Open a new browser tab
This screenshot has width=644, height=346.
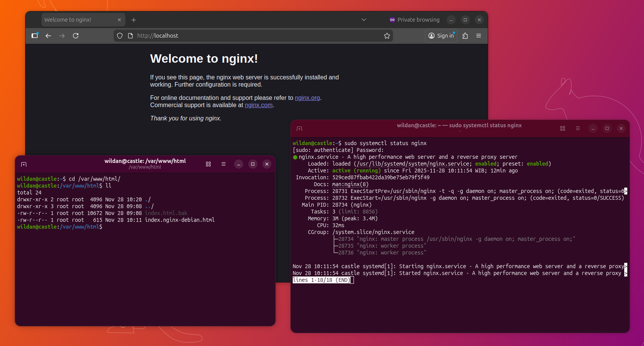134,20
